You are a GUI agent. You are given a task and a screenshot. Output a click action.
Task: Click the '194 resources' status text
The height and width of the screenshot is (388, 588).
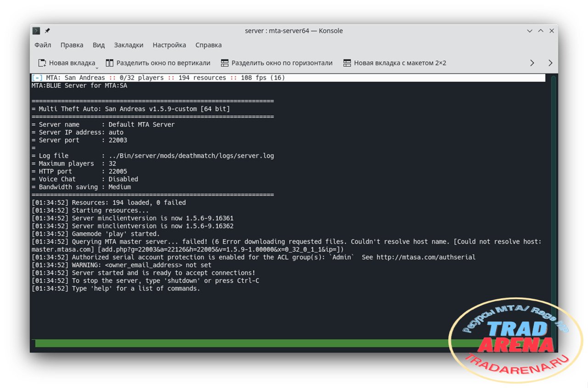(x=202, y=78)
